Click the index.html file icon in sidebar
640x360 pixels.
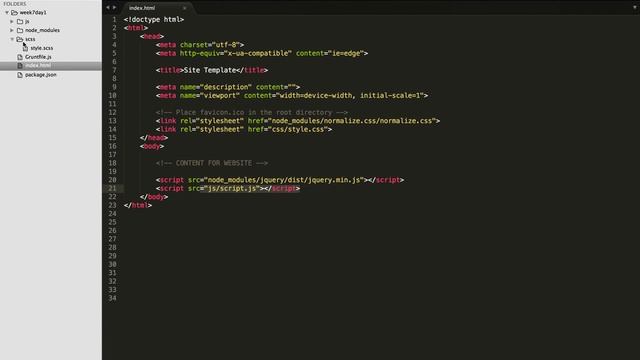coord(20,66)
